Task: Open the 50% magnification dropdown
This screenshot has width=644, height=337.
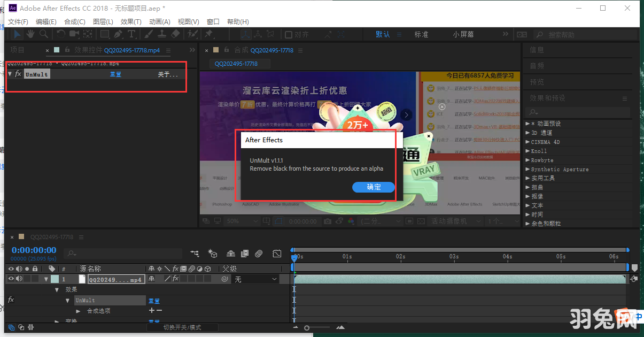Action: click(x=242, y=220)
